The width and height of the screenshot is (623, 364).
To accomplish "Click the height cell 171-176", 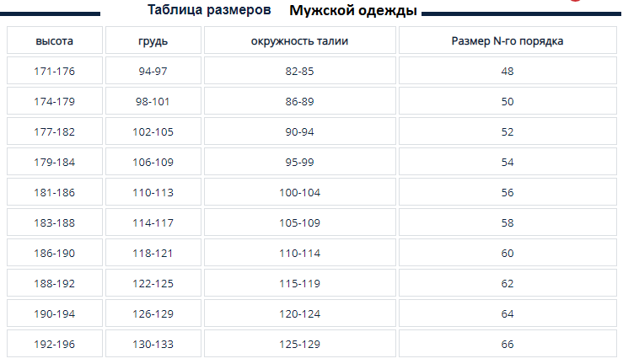I will (x=55, y=71).
